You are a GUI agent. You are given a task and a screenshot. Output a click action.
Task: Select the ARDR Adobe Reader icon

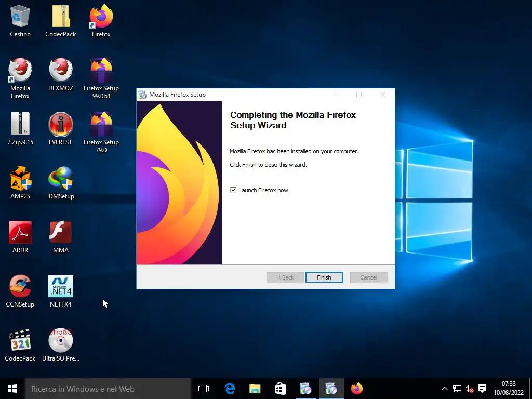[x=20, y=237]
